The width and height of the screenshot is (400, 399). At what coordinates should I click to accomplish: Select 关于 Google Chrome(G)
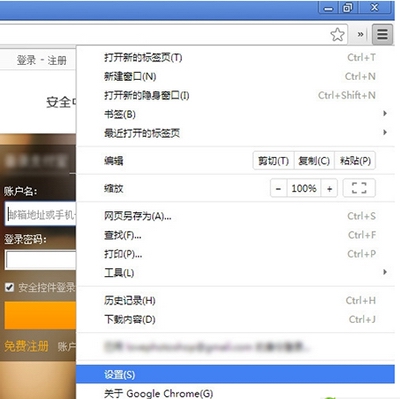coord(235,392)
